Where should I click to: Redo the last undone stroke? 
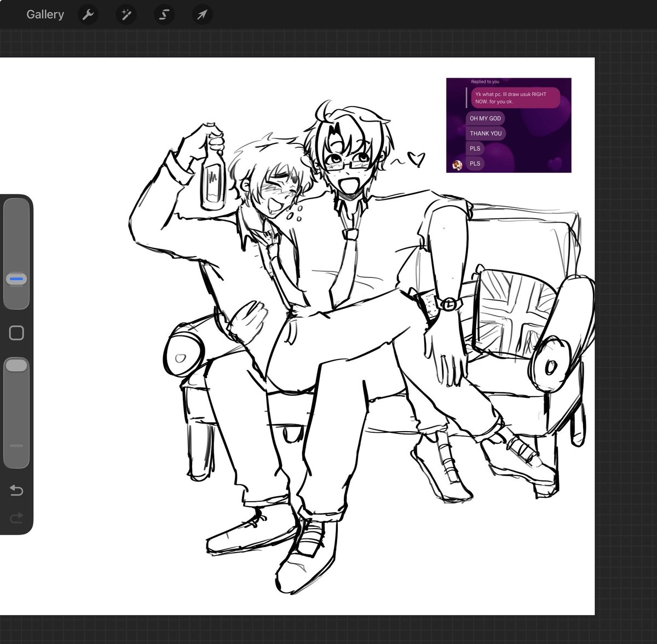pos(16,517)
